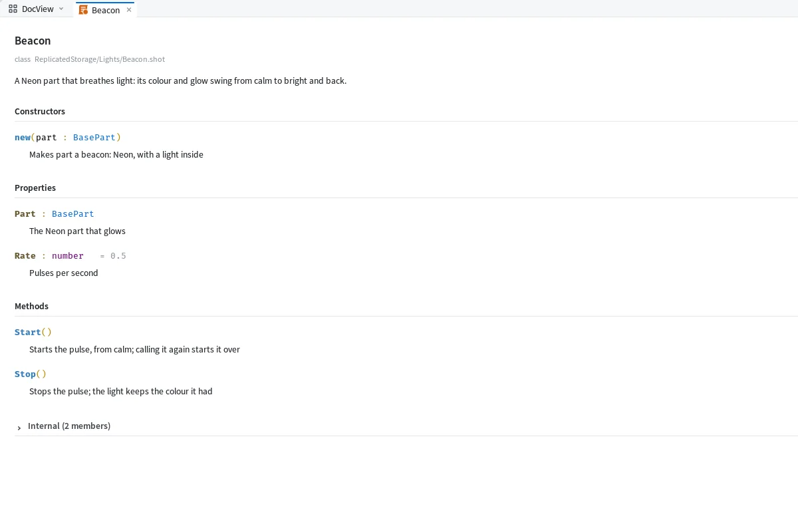The width and height of the screenshot is (798, 532).
Task: Click the part parameter name in the new constructor
Action: click(47, 137)
